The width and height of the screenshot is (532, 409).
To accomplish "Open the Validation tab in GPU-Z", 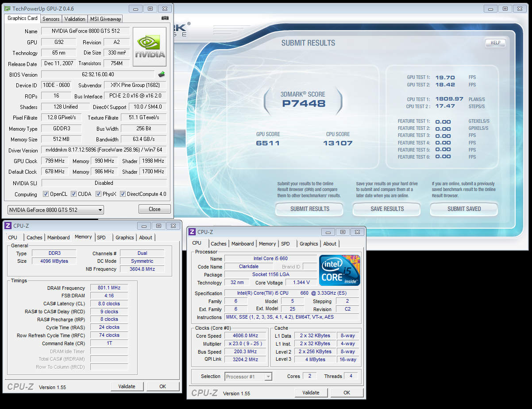I will coord(75,19).
